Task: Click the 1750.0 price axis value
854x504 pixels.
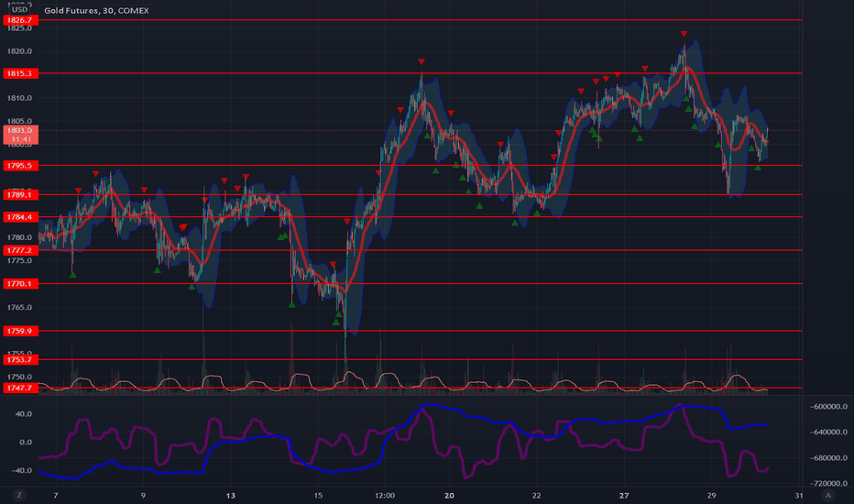Action: [x=19, y=377]
